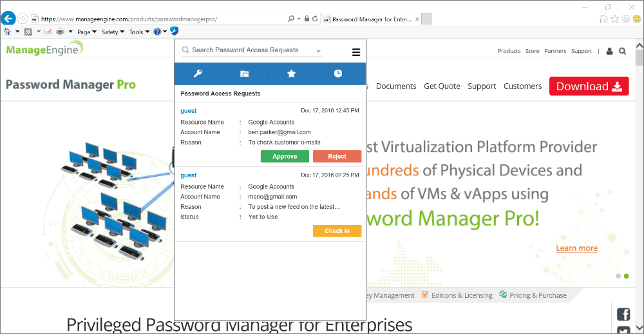Open the star favorites tab in popup
Viewport: 644px width, 334px height.
(x=291, y=74)
